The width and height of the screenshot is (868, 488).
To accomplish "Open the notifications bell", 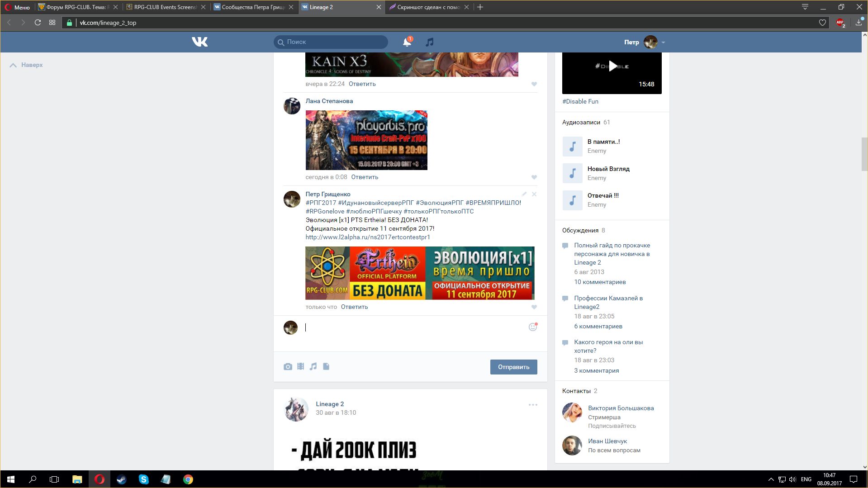I will (407, 42).
